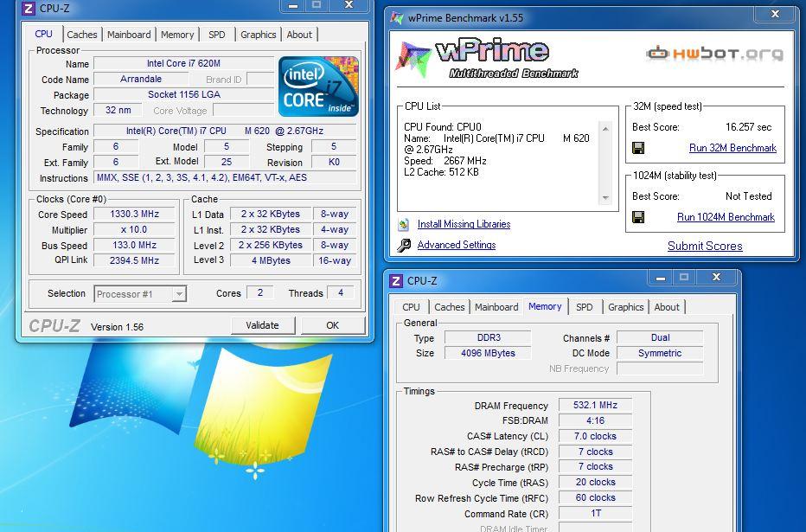
Task: Open SPD tab in lower CPU-Z window
Action: tap(585, 307)
